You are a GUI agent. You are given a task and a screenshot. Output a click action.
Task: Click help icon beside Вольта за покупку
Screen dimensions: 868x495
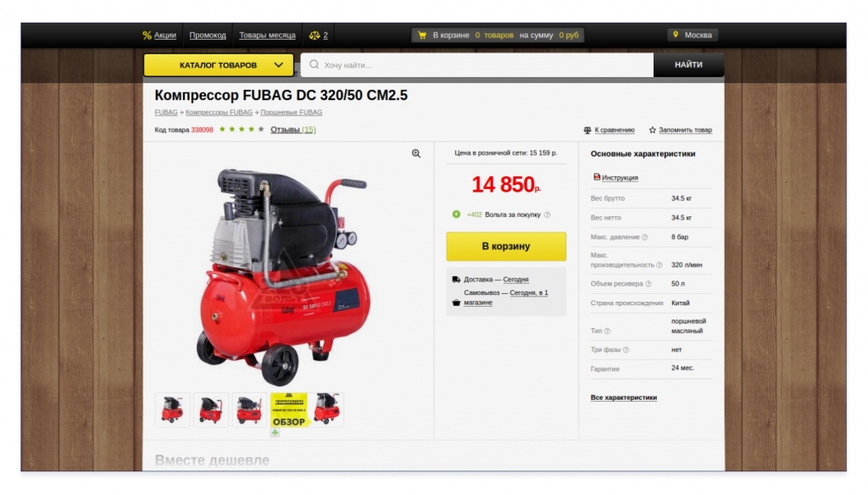tap(547, 214)
